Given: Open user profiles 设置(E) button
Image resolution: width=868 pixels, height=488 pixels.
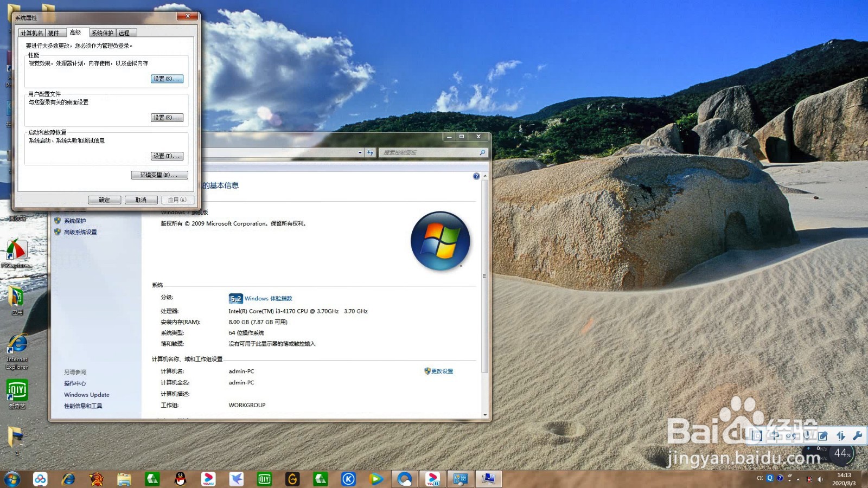Looking at the screenshot, I should click(x=167, y=118).
